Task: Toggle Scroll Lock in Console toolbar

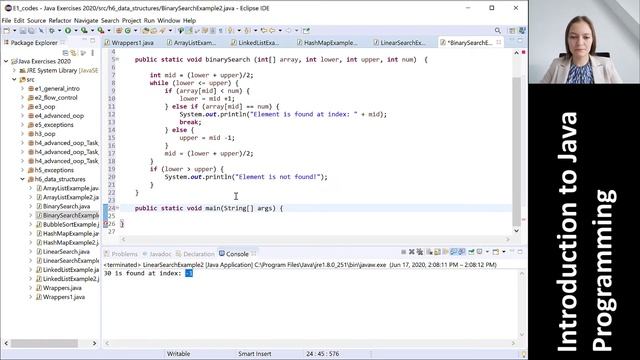Action: tap(438, 252)
